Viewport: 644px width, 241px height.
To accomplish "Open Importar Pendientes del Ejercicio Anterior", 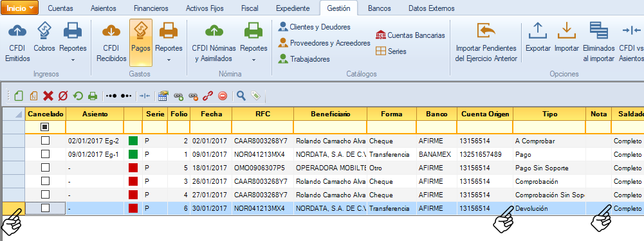I will click(486, 31).
